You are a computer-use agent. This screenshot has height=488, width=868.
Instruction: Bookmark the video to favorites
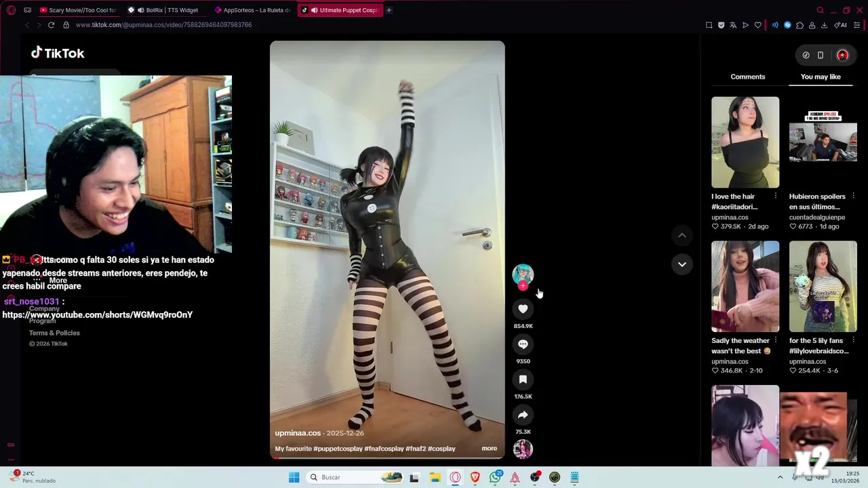pos(523,380)
